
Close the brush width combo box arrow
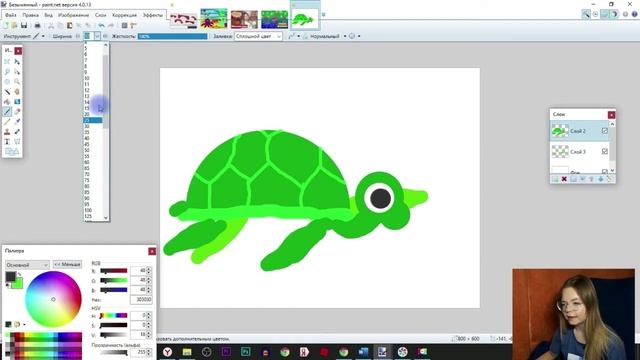pyautogui.click(x=97, y=36)
